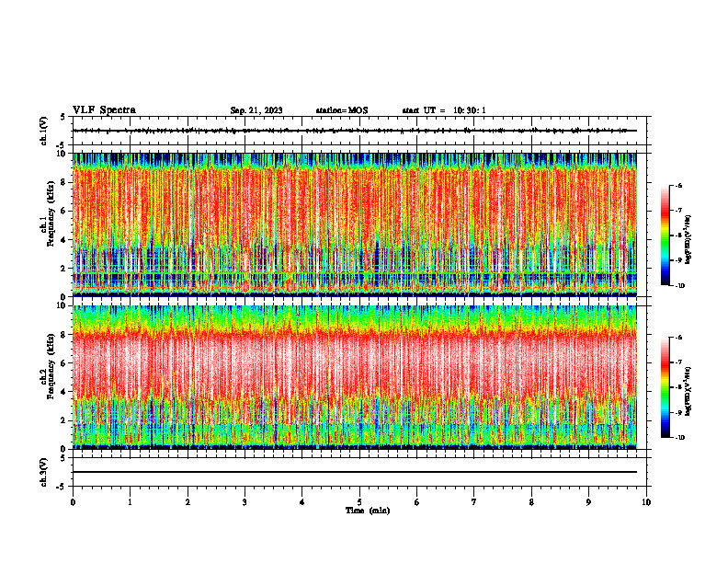This screenshot has height=563, width=728.
Task: Click the ch.3(V) flat waveform trace
Action: coord(354,472)
